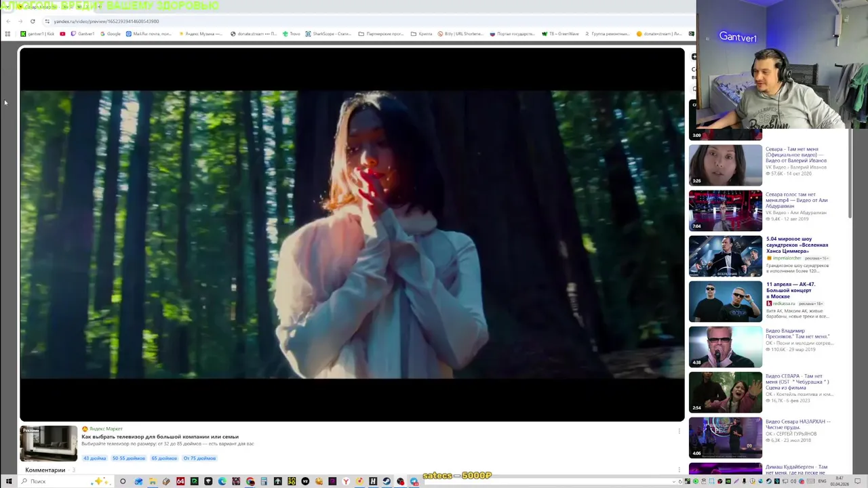868x488 pixels.
Task: Open the TB – GreenWave bookmark
Action: (560, 34)
